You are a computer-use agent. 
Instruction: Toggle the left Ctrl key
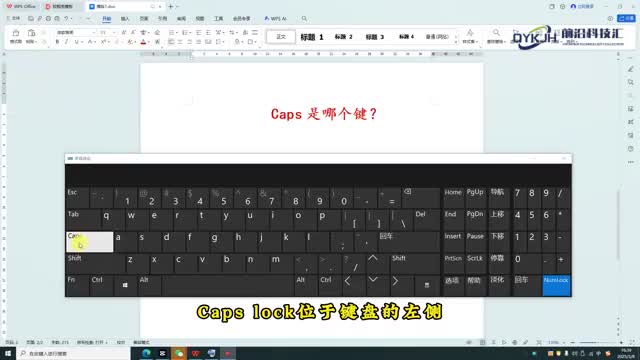point(102,285)
